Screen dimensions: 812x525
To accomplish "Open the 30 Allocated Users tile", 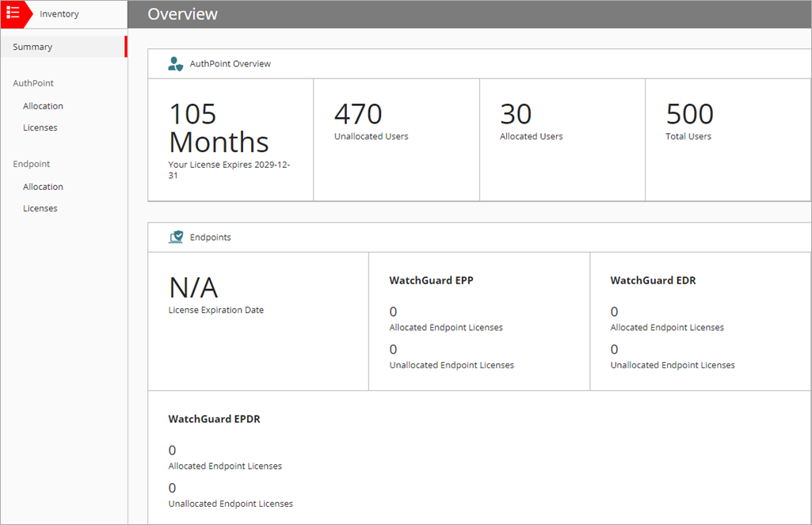I will pos(562,139).
